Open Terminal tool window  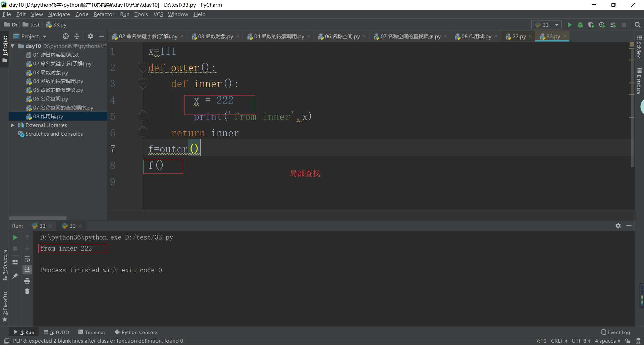tap(91, 332)
